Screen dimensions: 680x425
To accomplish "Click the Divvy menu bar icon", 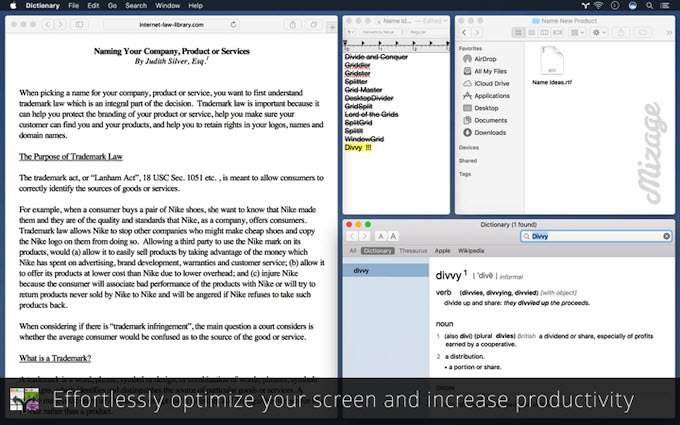I will coord(585,6).
